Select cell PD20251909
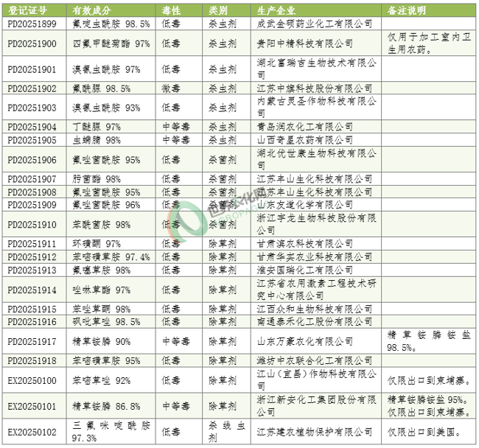 coord(32,205)
